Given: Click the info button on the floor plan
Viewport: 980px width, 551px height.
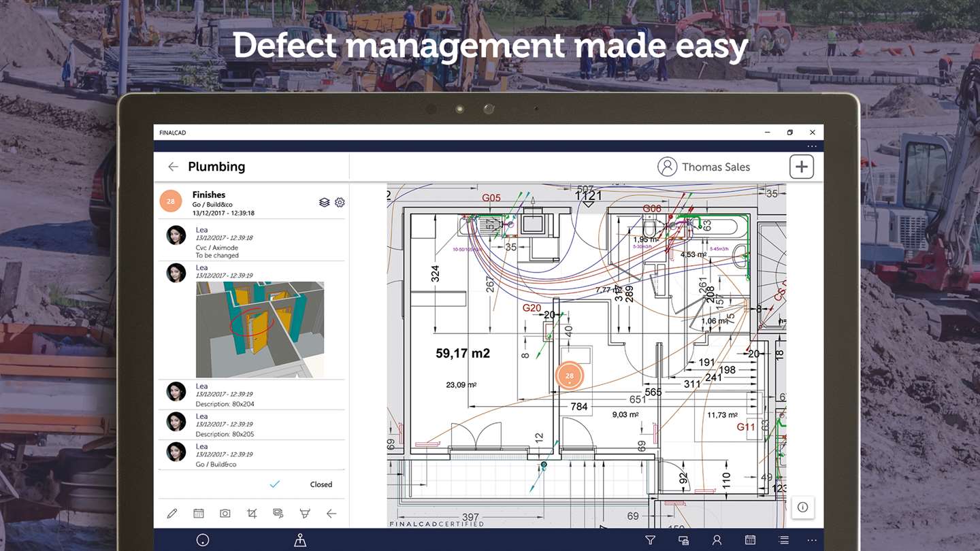Looking at the screenshot, I should 803,507.
